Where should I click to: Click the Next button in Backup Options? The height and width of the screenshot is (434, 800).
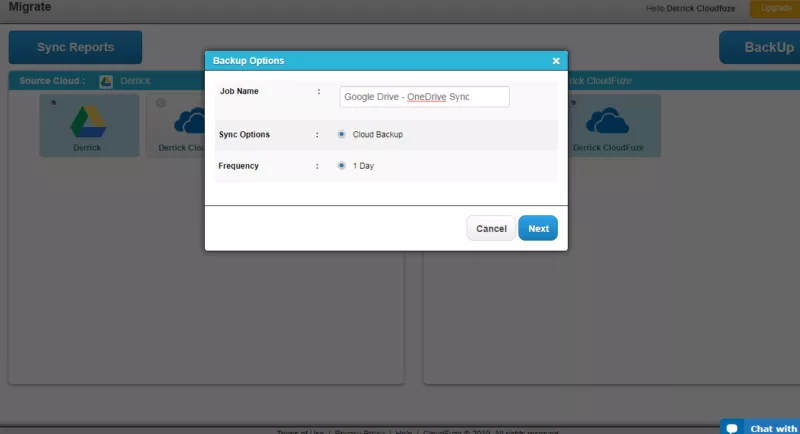tap(538, 228)
